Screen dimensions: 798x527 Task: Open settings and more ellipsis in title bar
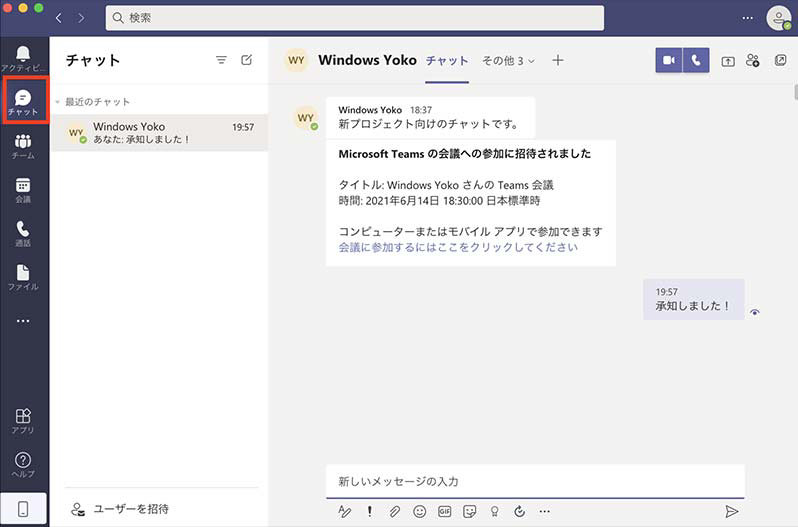point(748,18)
